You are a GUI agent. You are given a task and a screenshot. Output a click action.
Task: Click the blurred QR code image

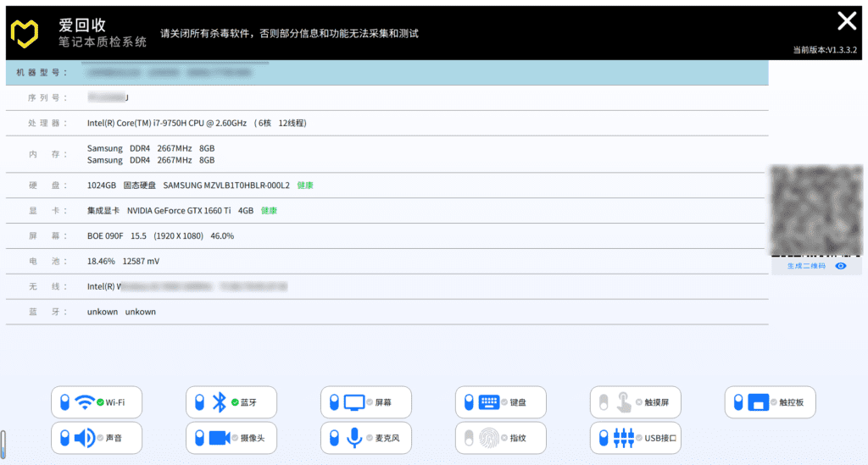point(815,210)
